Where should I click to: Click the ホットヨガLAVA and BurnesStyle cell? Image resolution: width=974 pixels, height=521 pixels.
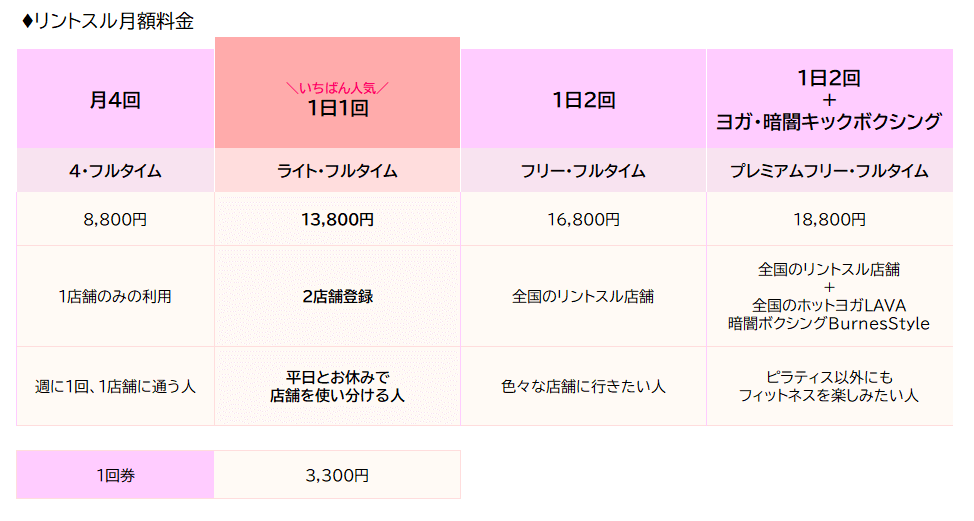(829, 296)
